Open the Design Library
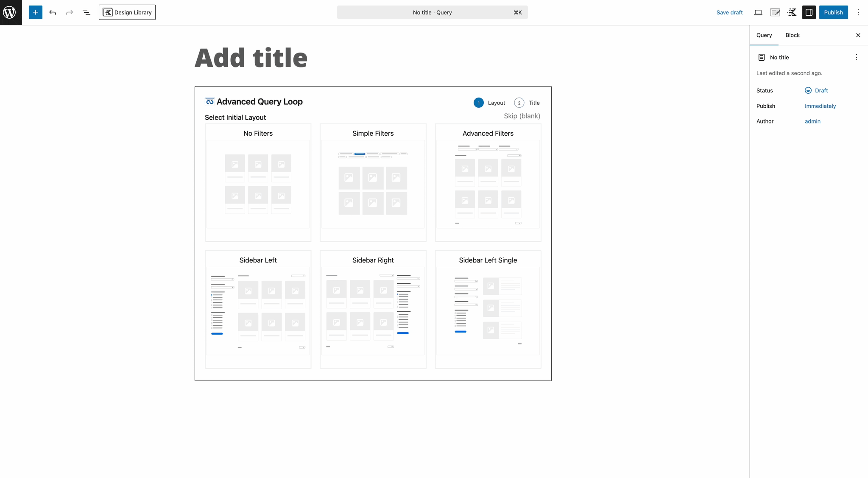 pyautogui.click(x=127, y=12)
